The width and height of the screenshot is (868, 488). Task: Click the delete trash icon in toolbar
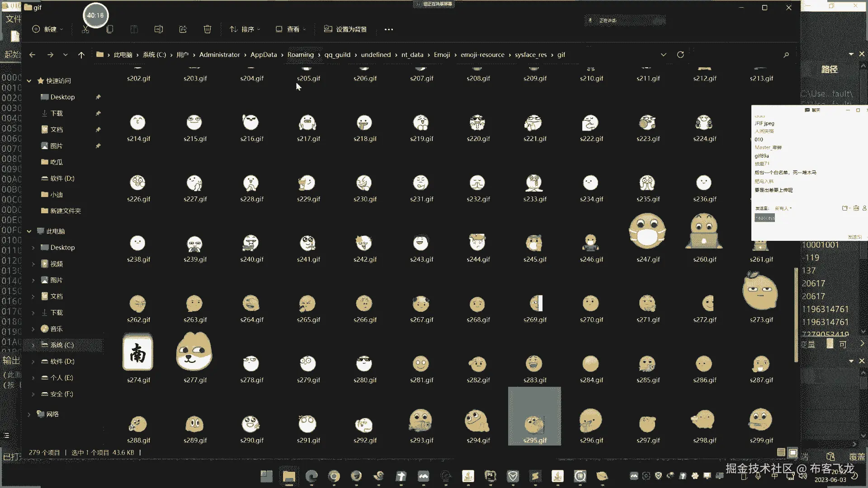point(207,29)
